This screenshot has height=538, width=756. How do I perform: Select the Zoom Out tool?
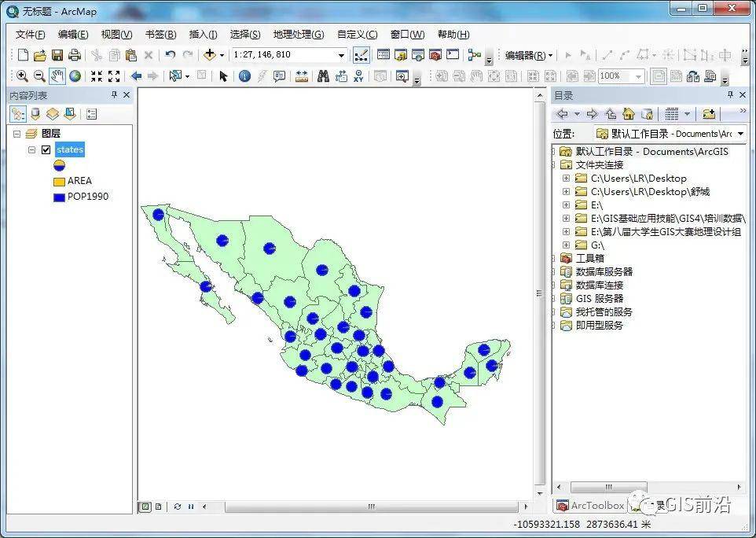point(39,76)
